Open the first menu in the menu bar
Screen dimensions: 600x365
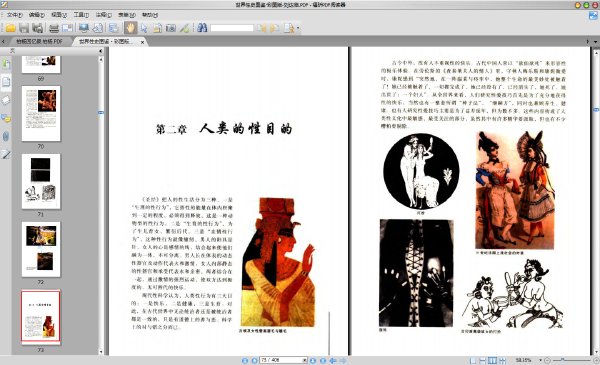tap(14, 15)
